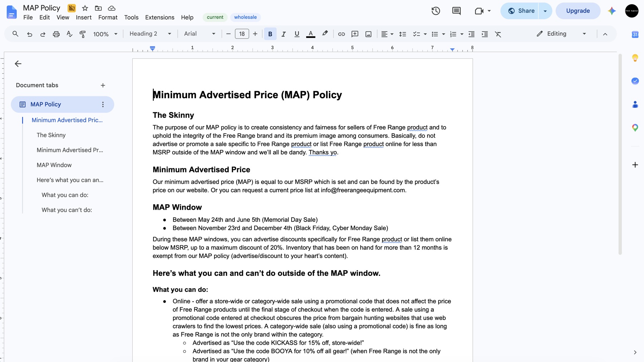Open Google Keep in side panel
The width and height of the screenshot is (644, 362).
pos(635,58)
